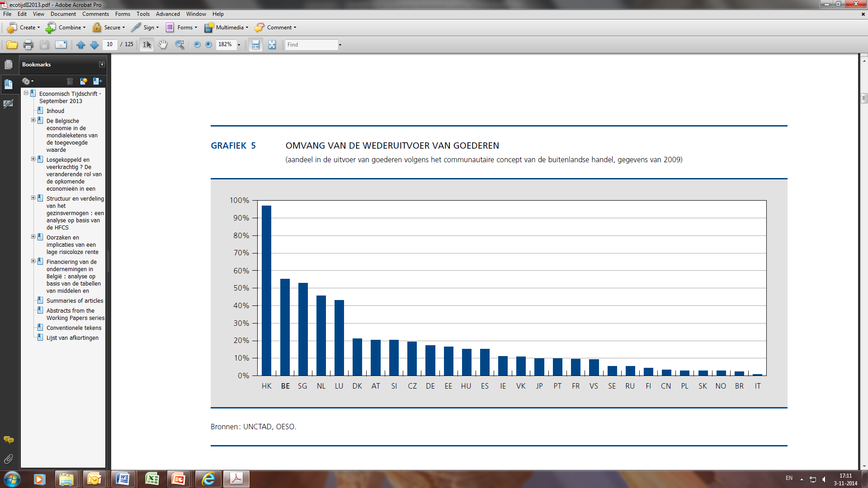The width and height of the screenshot is (868, 488).
Task: Click the page number input field
Action: [x=110, y=45]
